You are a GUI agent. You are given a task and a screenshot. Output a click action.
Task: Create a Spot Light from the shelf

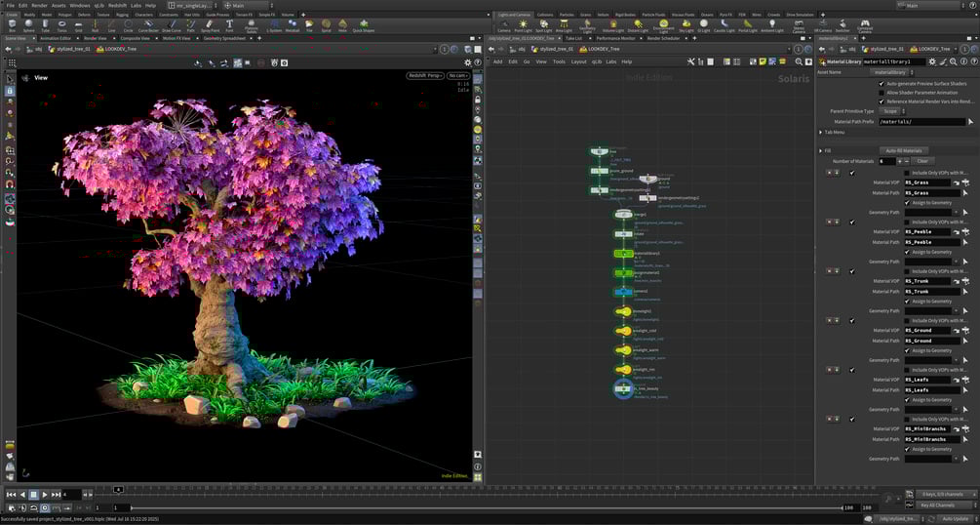(544, 25)
